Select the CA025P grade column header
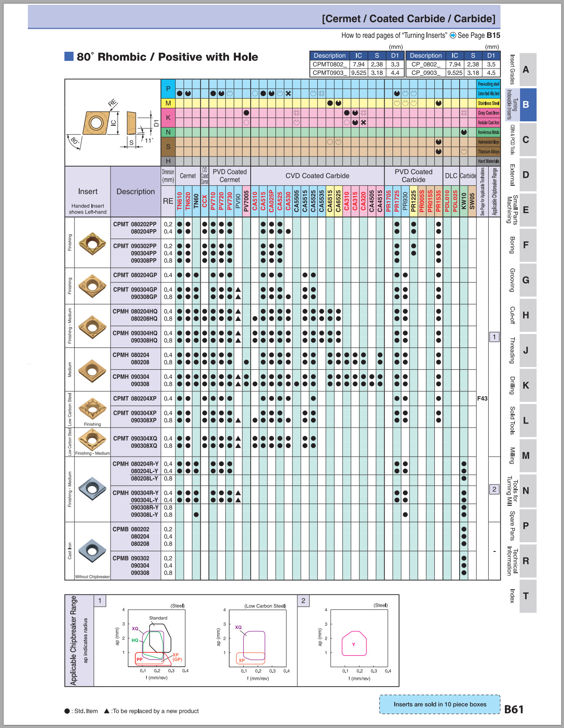The height and width of the screenshot is (728, 564). [272, 201]
